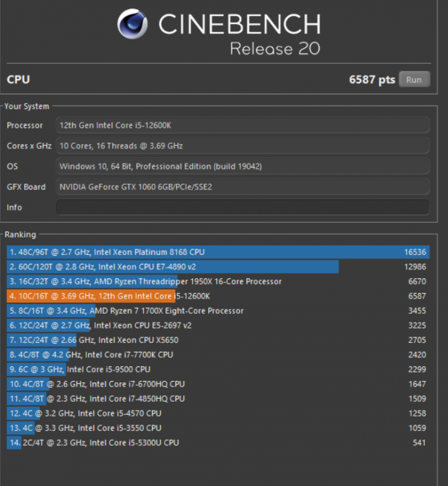Image resolution: width=448 pixels, height=486 pixels.
Task: Click the Threadripper 1950X ranking entry
Action: pos(218,281)
